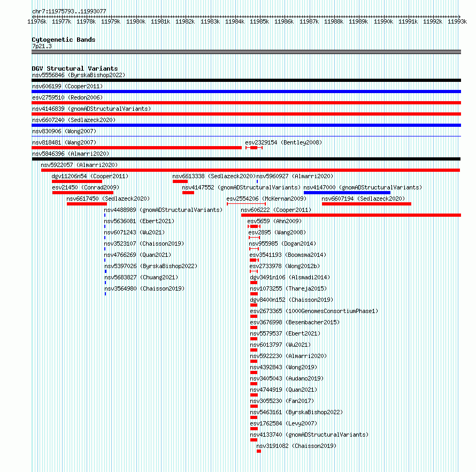Click the DGV Structural Variants track title

(x=75, y=68)
